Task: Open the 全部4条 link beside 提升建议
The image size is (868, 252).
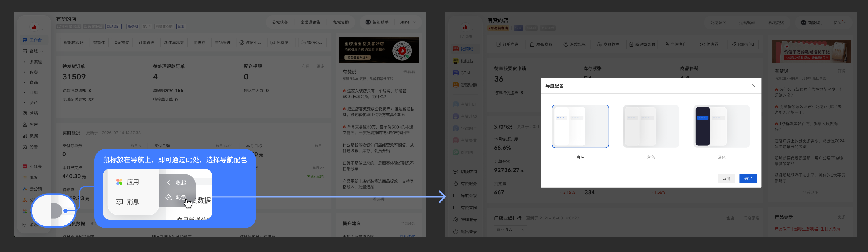Action: click(408, 223)
